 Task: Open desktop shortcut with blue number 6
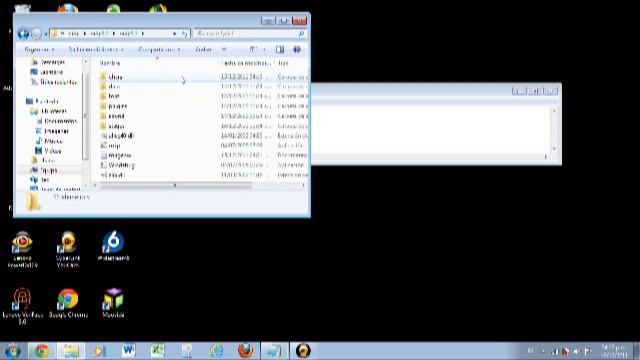click(x=113, y=246)
